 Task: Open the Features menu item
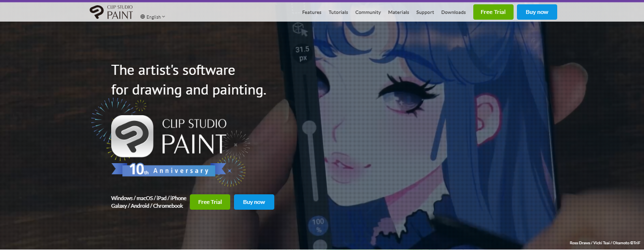(312, 12)
